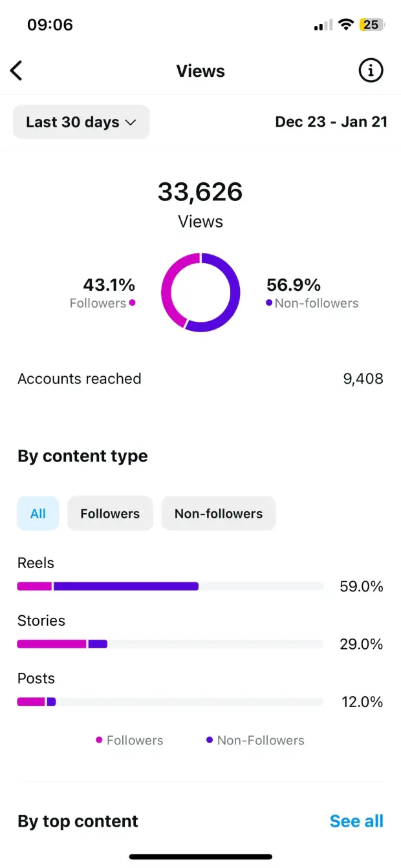Open the Last 30 days dropdown
This screenshot has height=868, width=401.
(81, 122)
